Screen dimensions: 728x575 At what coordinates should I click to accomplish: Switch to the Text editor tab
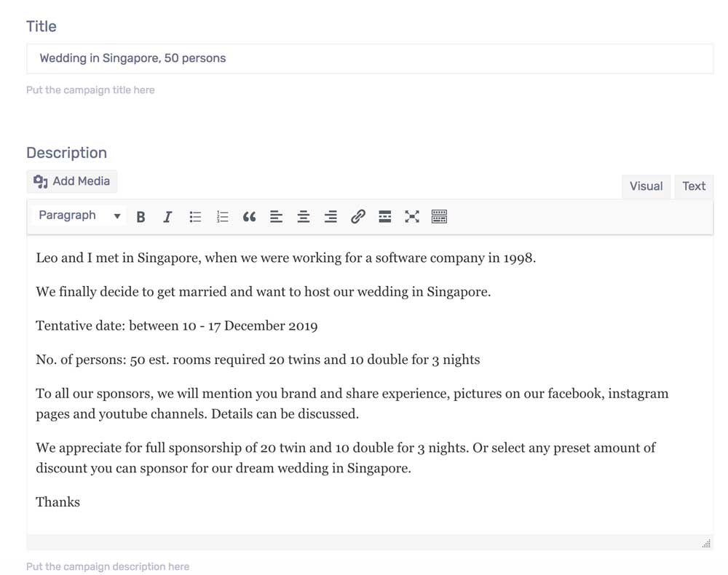[693, 186]
